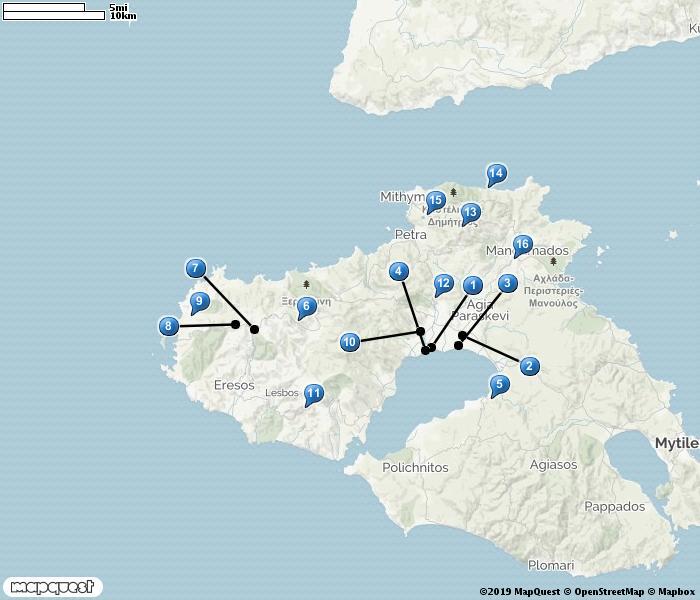Select map marker number 12
This screenshot has height=600, width=700.
click(x=444, y=284)
